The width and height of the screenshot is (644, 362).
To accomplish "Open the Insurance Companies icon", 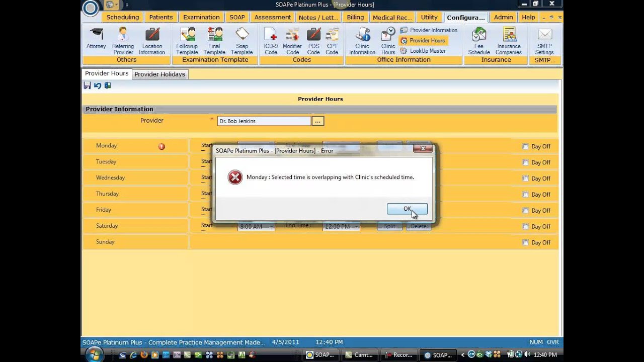I will pos(509,41).
